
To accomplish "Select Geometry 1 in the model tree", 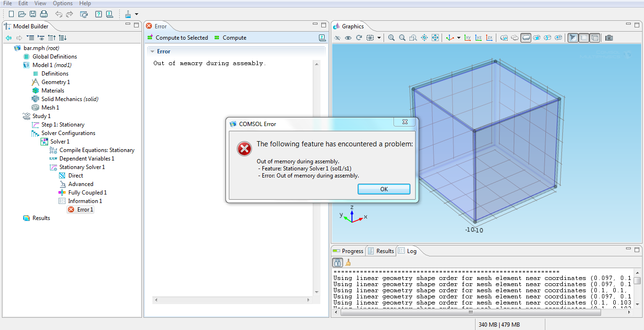I will tap(51, 82).
